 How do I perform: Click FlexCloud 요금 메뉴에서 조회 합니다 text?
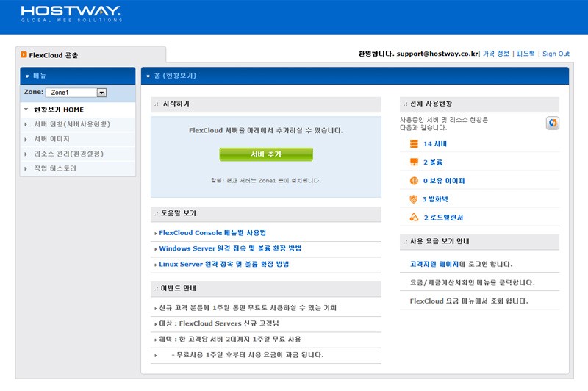tap(469, 301)
